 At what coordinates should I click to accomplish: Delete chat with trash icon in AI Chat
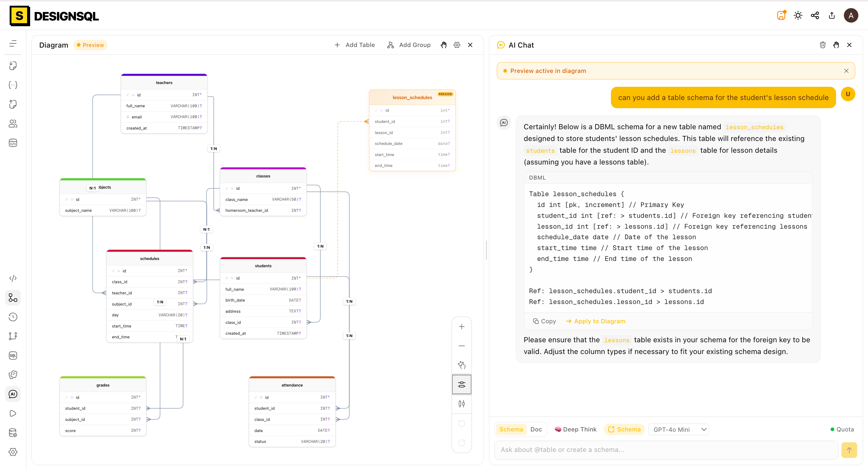pyautogui.click(x=822, y=45)
